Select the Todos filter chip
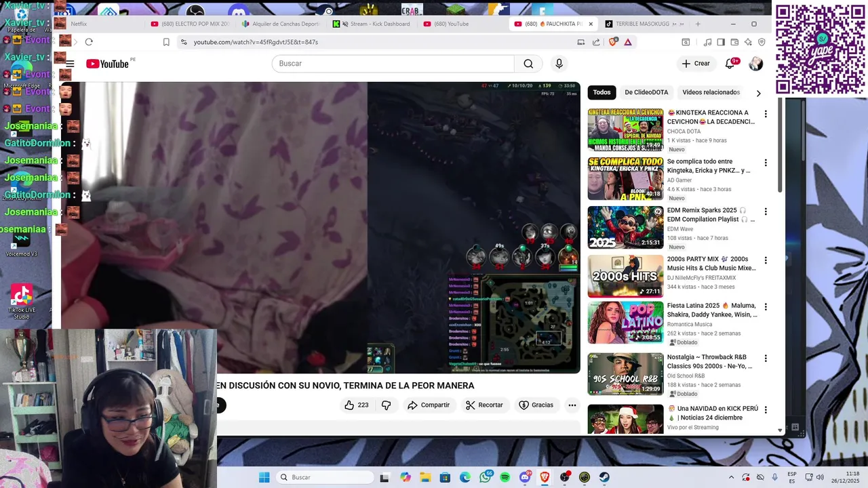This screenshot has height=488, width=868. (601, 92)
